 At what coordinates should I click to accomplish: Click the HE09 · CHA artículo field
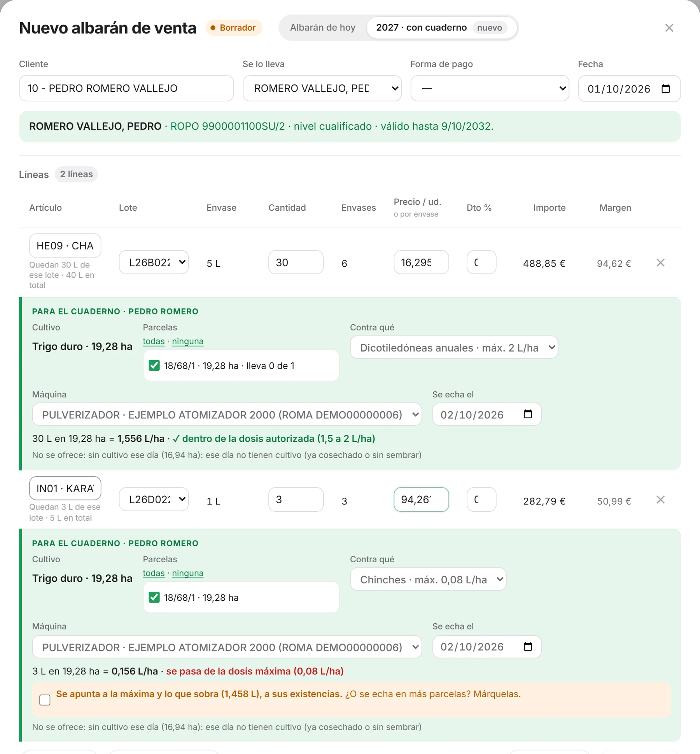click(65, 246)
